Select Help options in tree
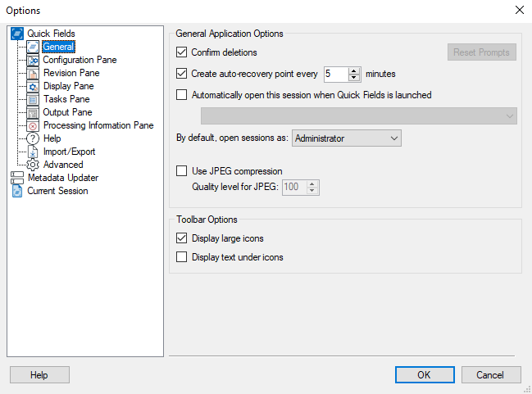This screenshot has height=394, width=532. 52,138
